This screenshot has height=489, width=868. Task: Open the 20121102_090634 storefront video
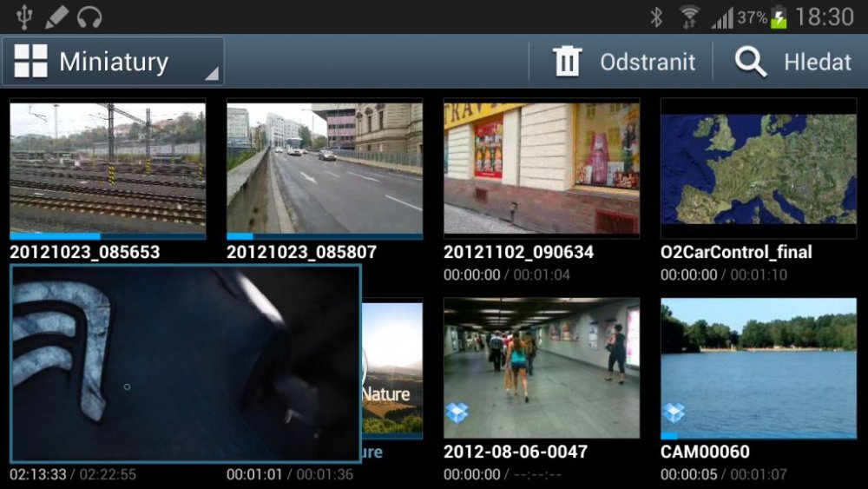[x=541, y=167]
